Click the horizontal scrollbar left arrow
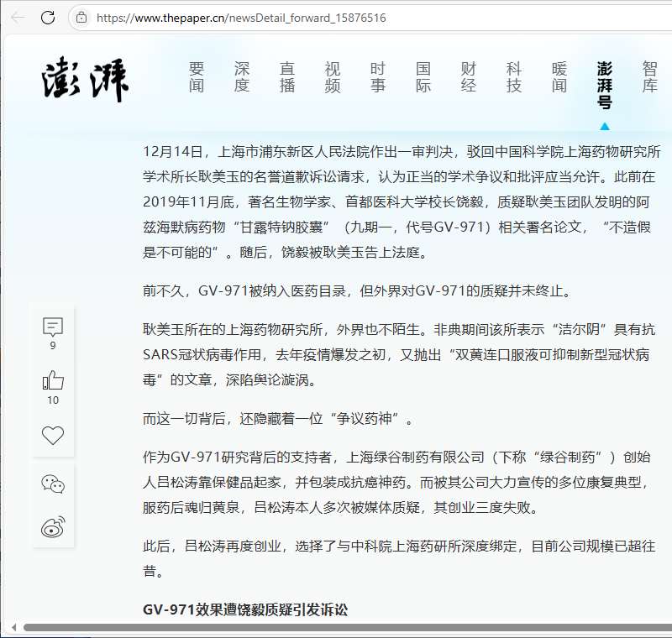The width and height of the screenshot is (672, 638). coord(14,628)
